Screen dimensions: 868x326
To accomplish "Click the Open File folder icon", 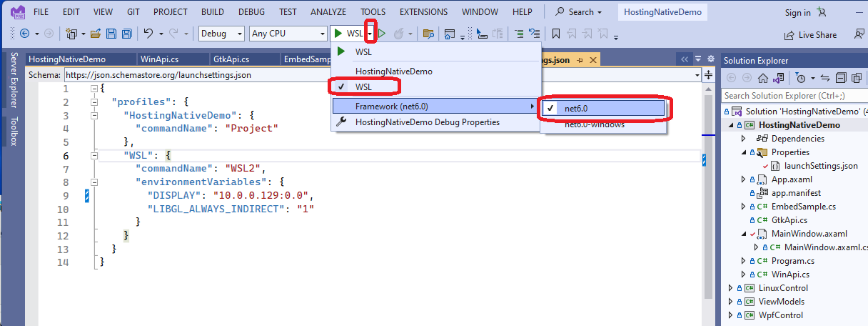I will point(96,34).
